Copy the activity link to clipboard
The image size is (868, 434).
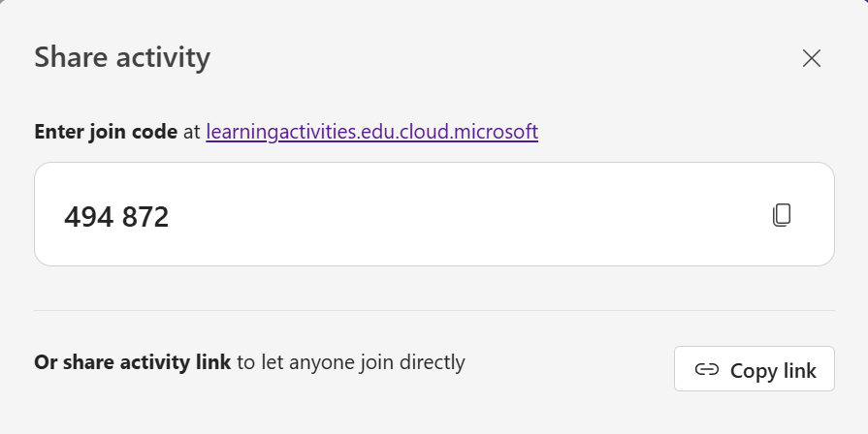click(754, 369)
